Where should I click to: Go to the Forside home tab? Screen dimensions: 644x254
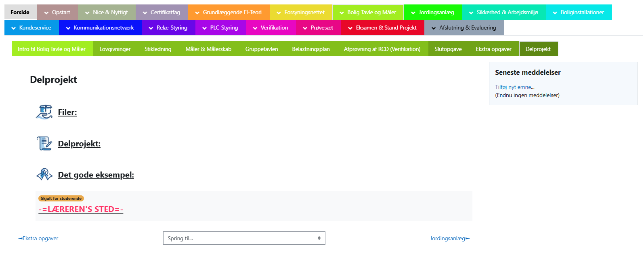pos(20,13)
